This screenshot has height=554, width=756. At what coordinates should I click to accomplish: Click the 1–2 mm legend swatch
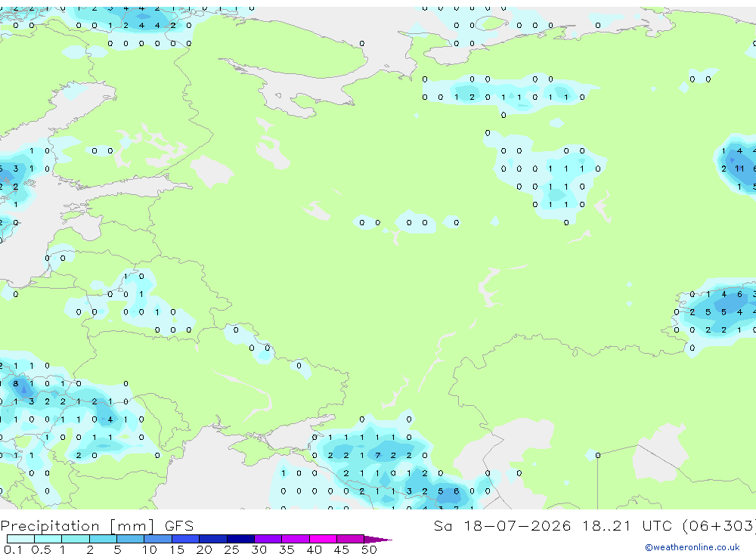pyautogui.click(x=76, y=539)
